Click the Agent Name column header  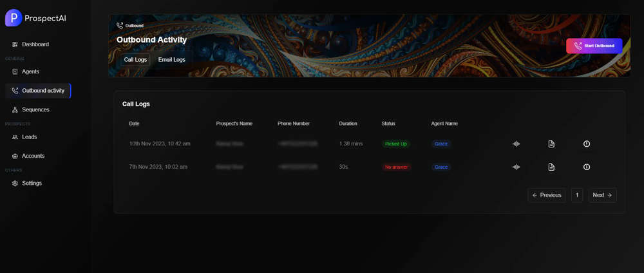(444, 124)
